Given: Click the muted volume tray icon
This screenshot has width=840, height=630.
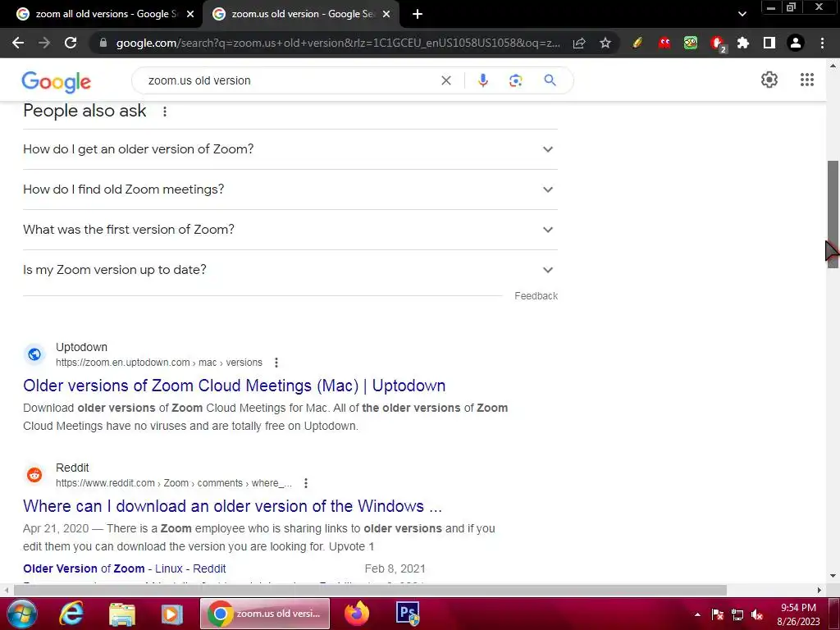Looking at the screenshot, I should click(x=756, y=615).
